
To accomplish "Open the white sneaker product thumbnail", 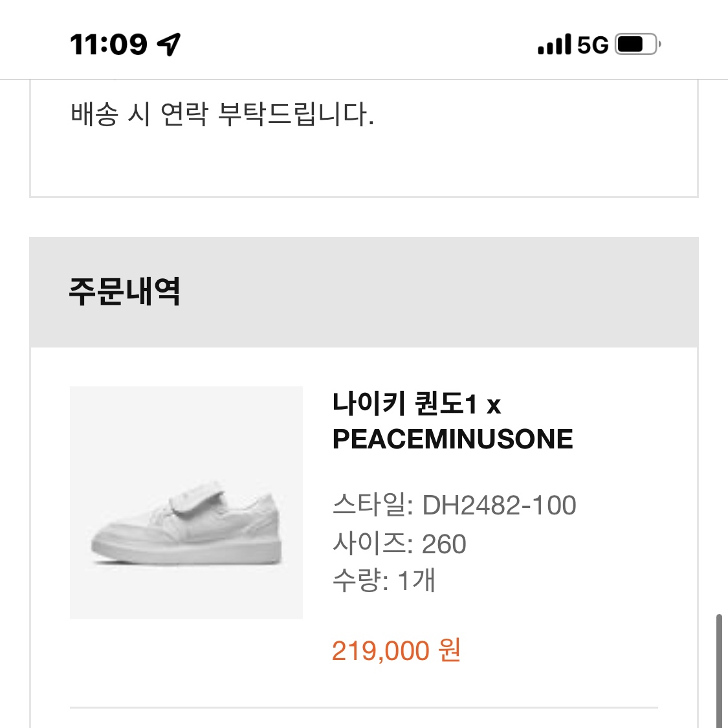I will (x=186, y=502).
